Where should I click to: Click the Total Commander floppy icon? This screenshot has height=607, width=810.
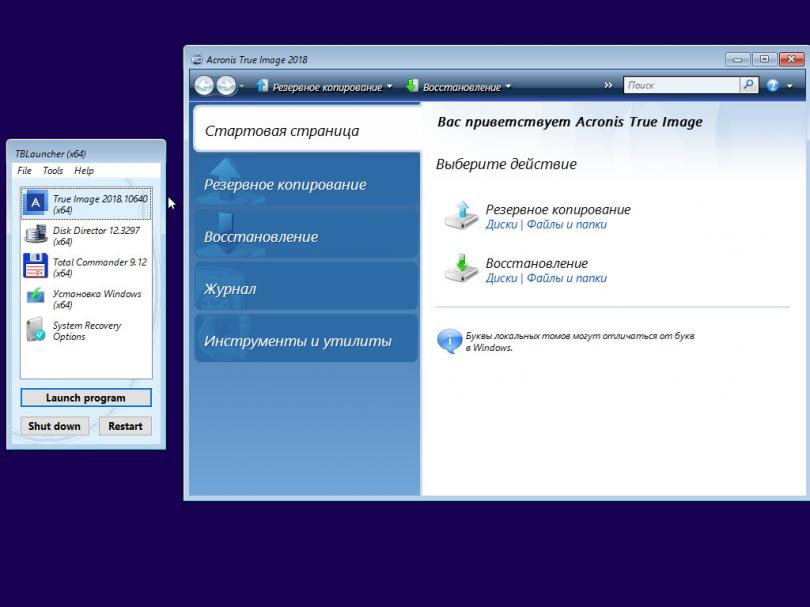[x=35, y=266]
